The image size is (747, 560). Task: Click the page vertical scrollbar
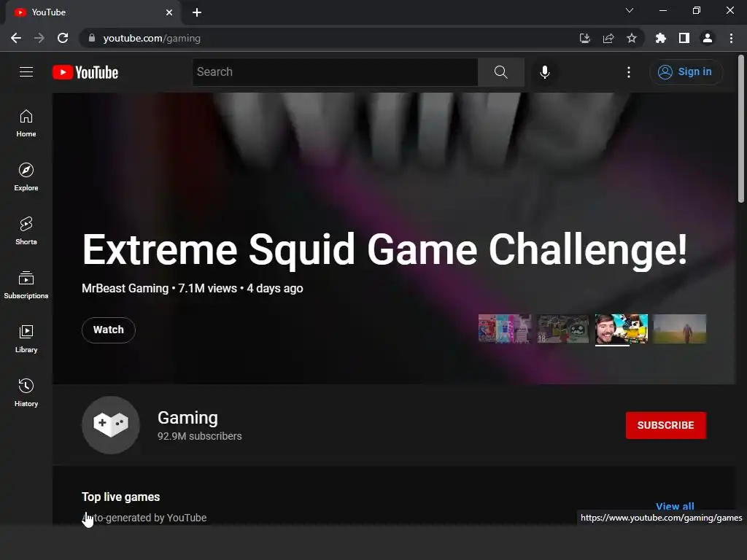coord(741,128)
